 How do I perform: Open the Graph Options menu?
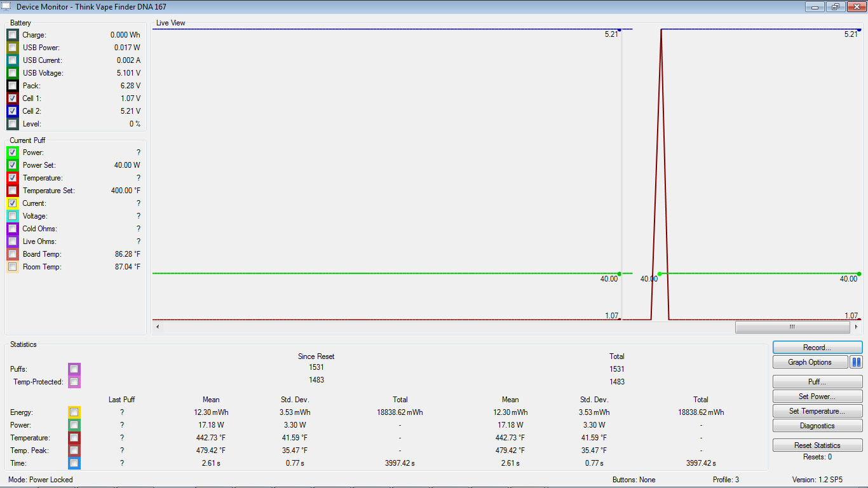pyautogui.click(x=810, y=362)
